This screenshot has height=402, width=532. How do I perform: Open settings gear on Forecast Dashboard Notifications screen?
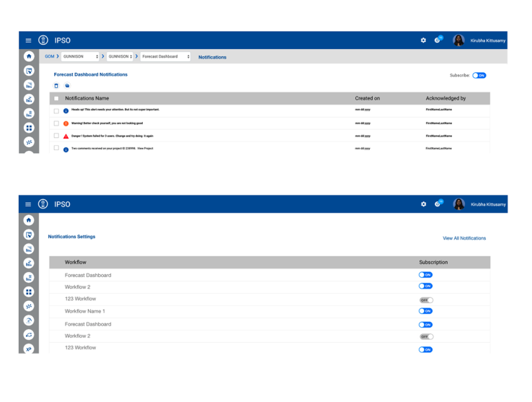tap(423, 40)
